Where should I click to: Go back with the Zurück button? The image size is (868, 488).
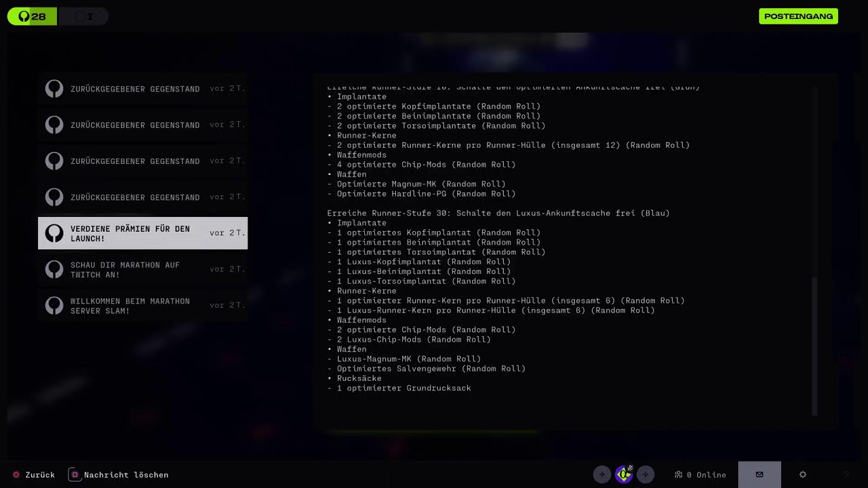point(33,474)
